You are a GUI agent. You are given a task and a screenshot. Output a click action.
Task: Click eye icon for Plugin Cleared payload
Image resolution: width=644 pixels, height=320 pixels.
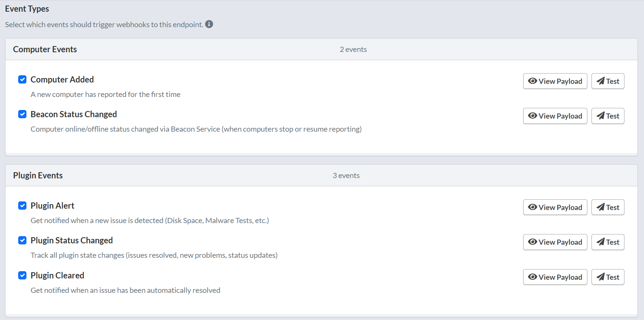pos(532,277)
